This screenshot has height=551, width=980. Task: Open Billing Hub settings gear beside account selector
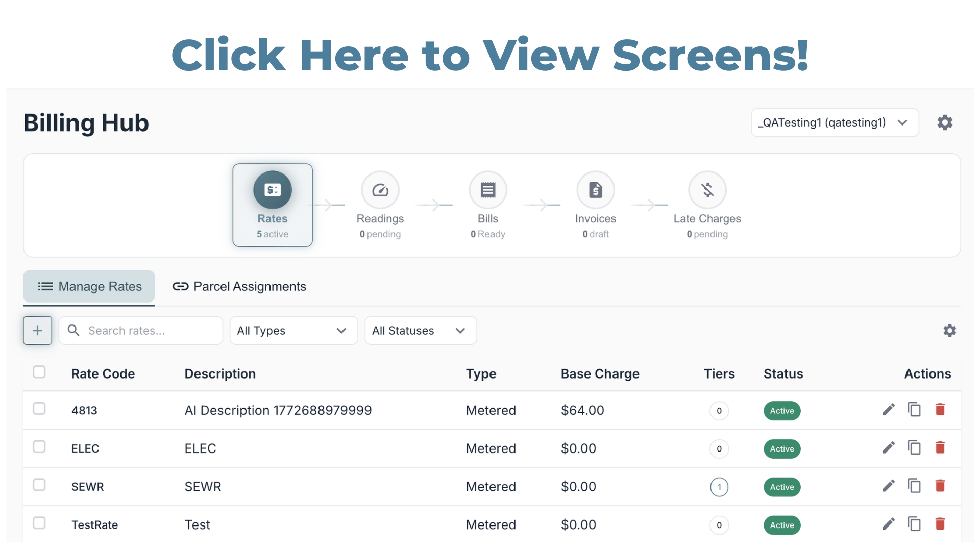(945, 122)
